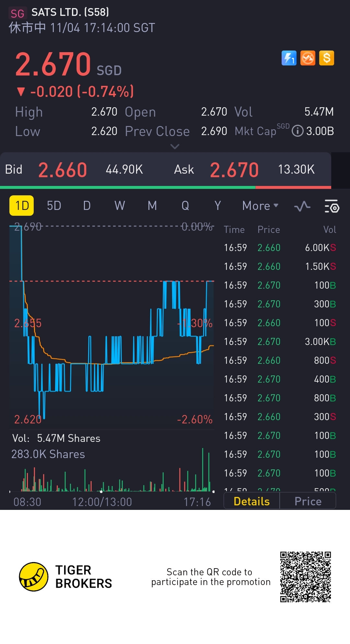
Task: Open chart indicator waveform icon
Action: pyautogui.click(x=302, y=206)
